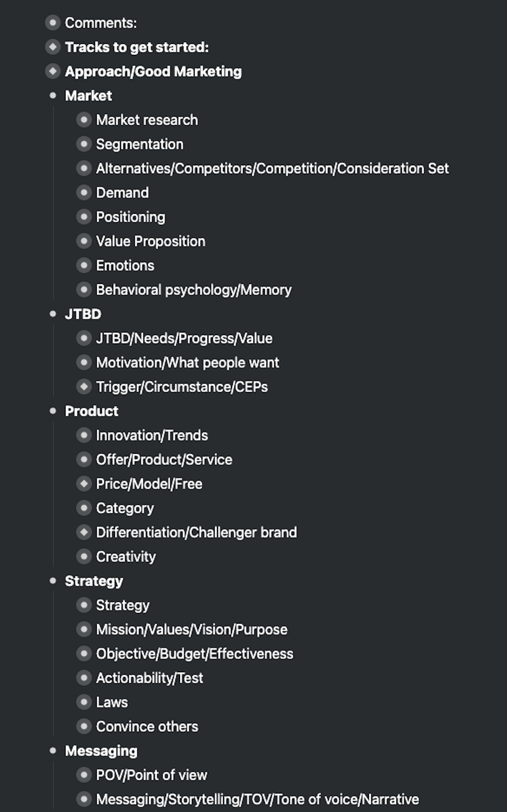Click the Behavioral psychology/Memory line
Viewport: 507px width, 812px height.
(194, 290)
